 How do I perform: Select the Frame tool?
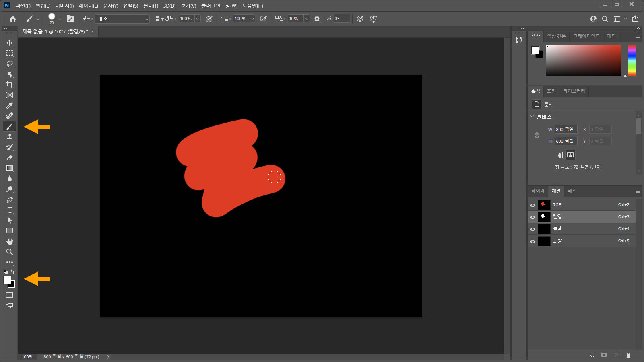click(x=10, y=95)
